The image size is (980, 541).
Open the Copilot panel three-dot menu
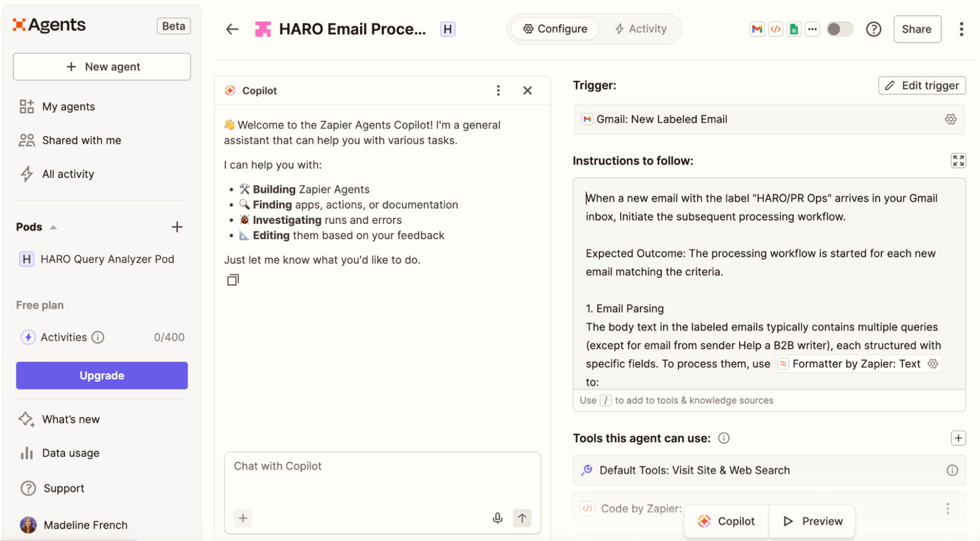click(498, 90)
